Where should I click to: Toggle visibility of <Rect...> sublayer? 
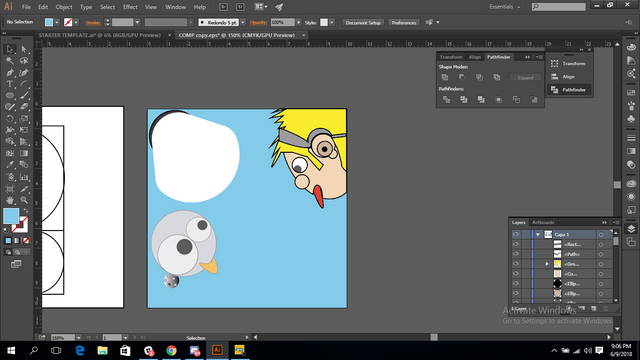[516, 244]
